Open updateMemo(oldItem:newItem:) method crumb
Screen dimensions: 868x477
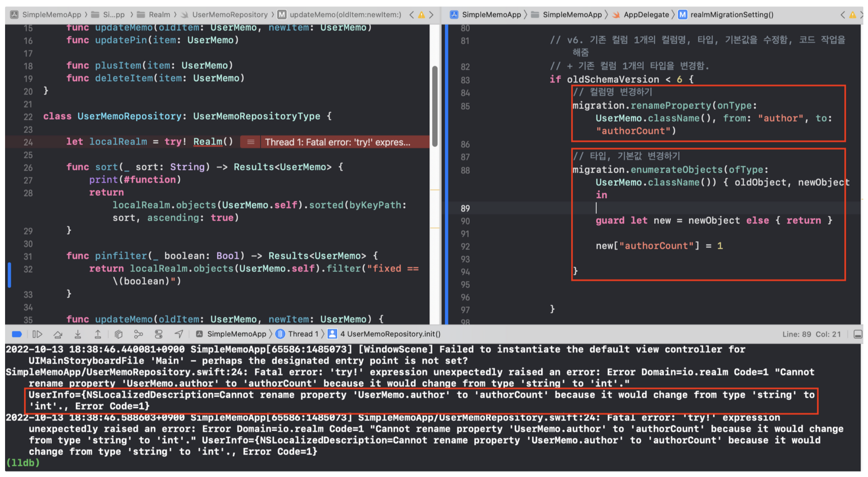[x=340, y=15]
